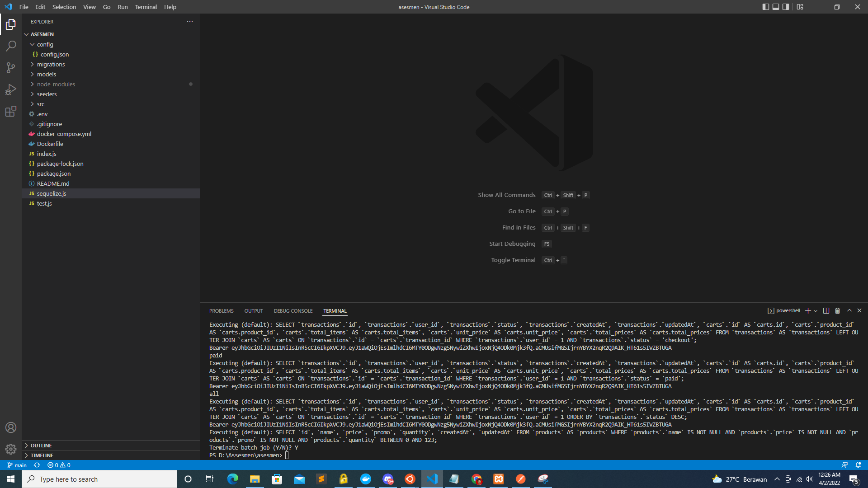
Task: Open terminal launch profile dropdown arrow
Action: (816, 311)
